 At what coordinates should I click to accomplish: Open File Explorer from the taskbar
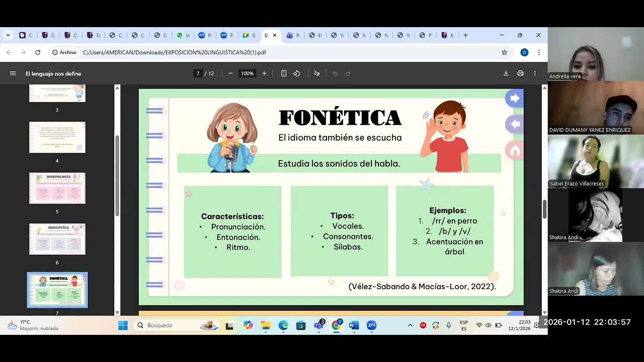click(x=266, y=325)
